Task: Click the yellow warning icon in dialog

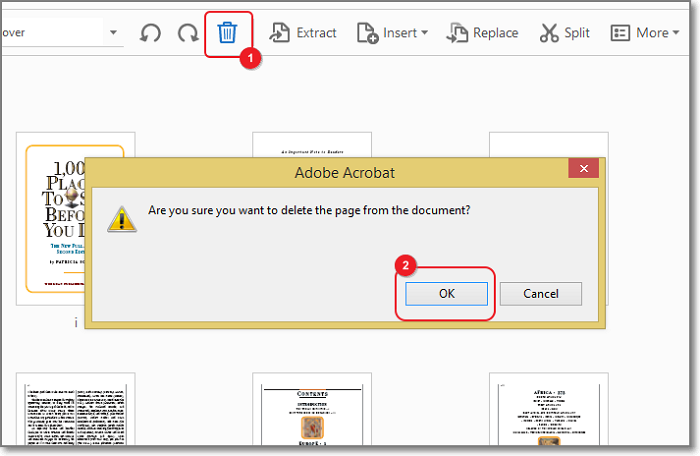Action: coord(121,217)
